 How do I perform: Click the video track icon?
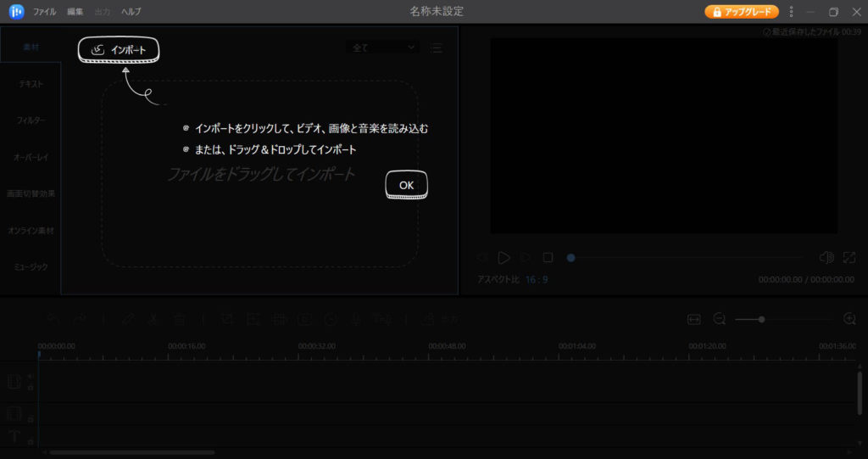coord(14,382)
